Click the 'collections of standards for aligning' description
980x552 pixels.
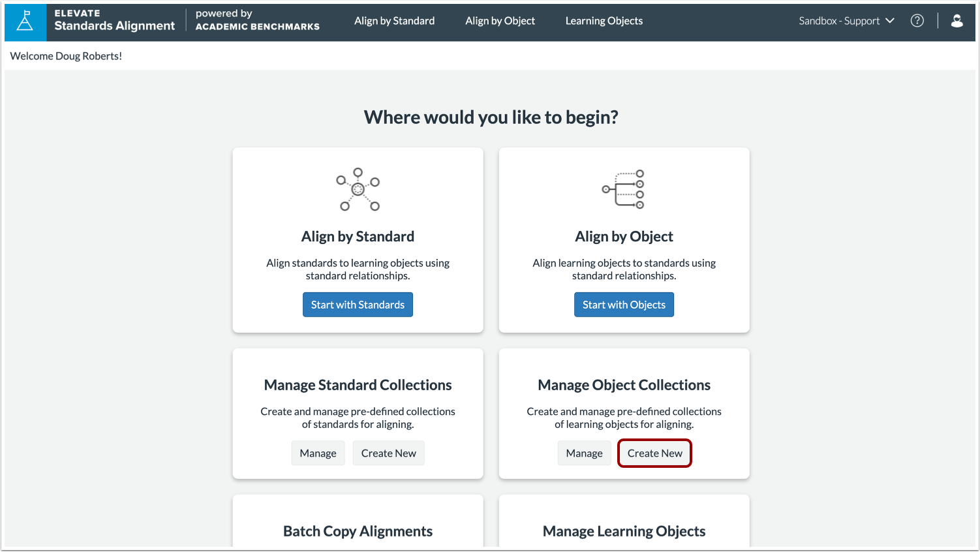(358, 418)
